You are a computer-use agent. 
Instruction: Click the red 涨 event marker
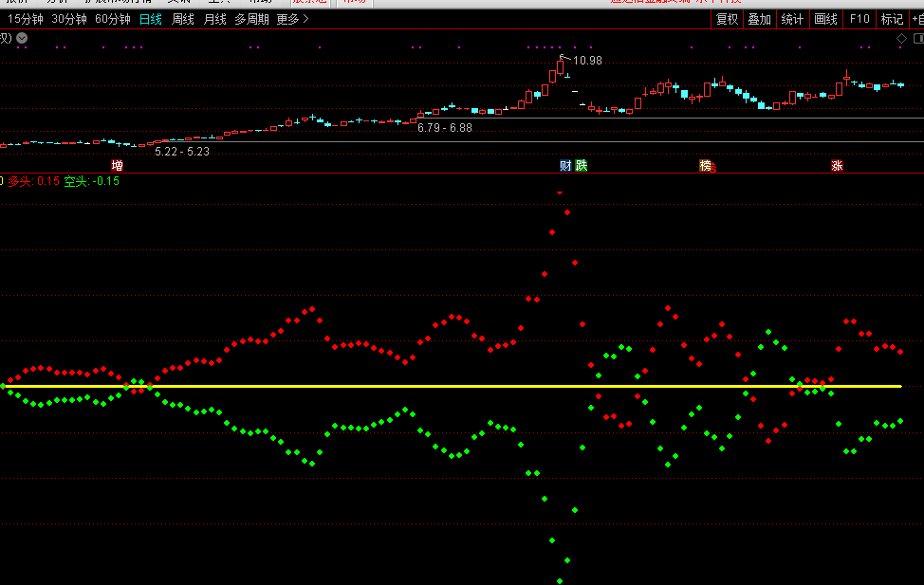[838, 165]
